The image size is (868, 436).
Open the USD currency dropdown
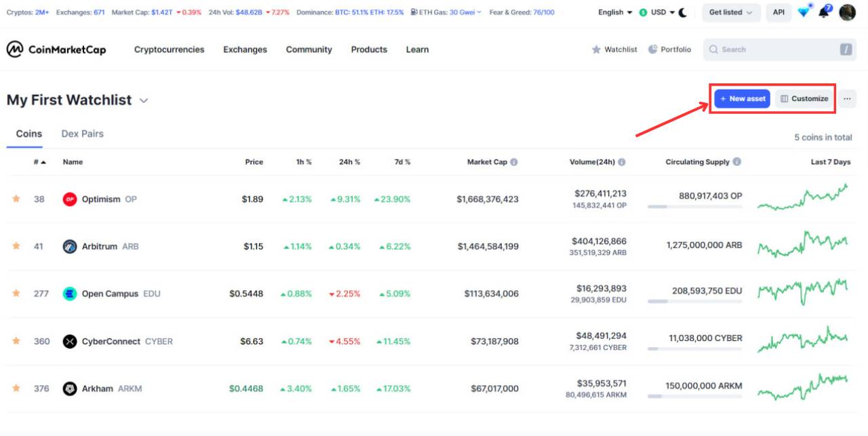[663, 12]
